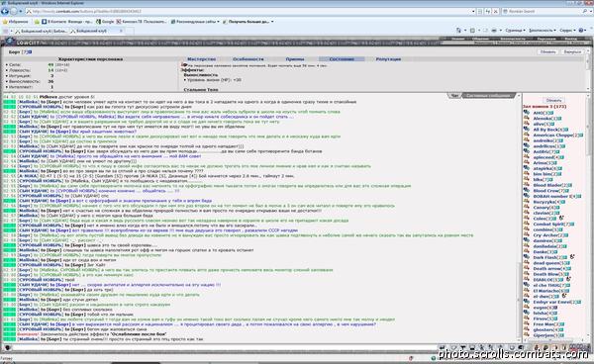
Task: Click the status icon right of Colec
Action: point(561,218)
